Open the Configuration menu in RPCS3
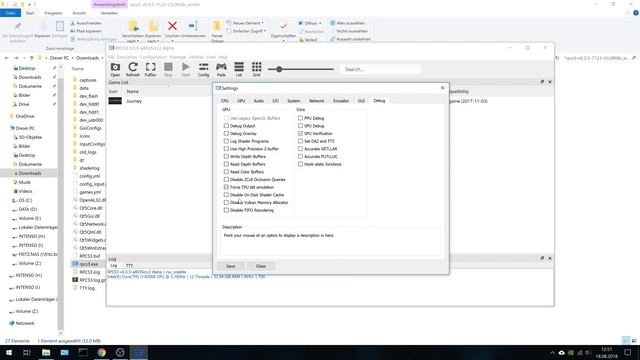 coord(153,57)
